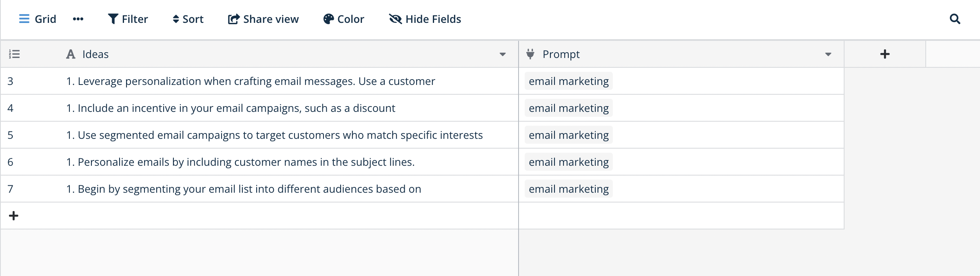Click the email marketing tag in row 3
This screenshot has width=980, height=276.
569,81
